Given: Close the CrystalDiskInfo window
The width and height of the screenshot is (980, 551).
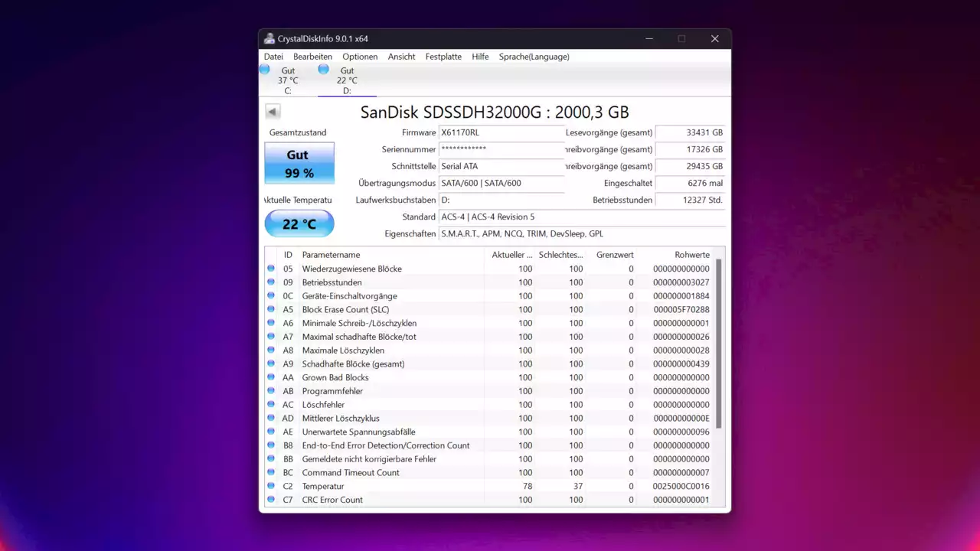Looking at the screenshot, I should [714, 38].
